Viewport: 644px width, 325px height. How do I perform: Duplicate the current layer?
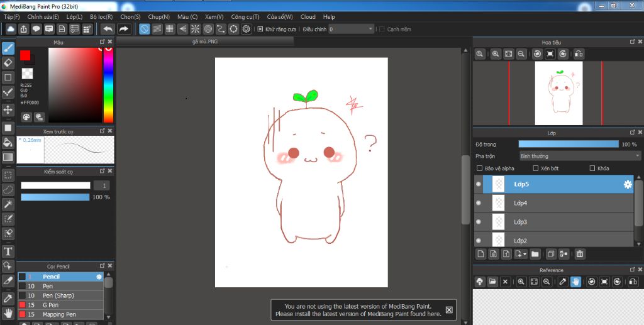pos(551,254)
